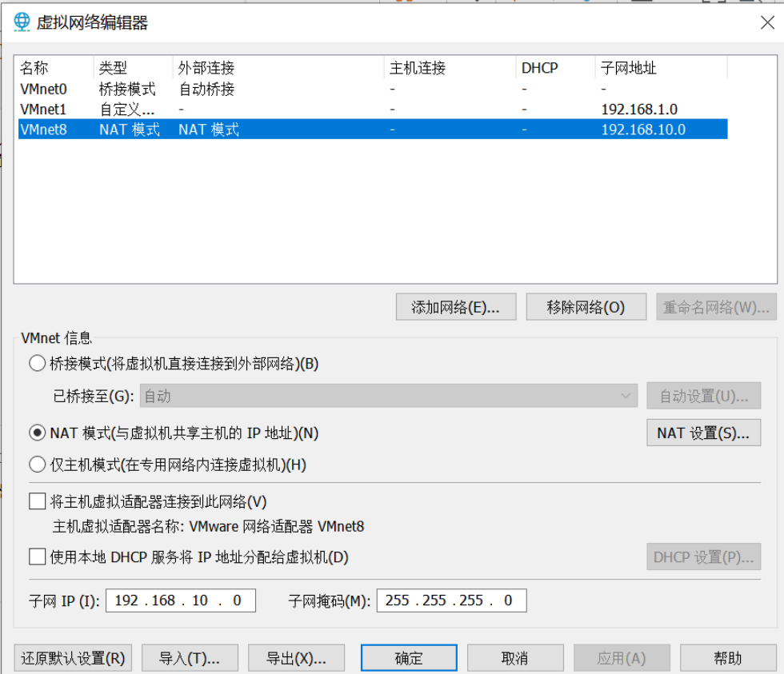Click the 应用(A) button
Image resolution: width=784 pixels, height=674 pixels.
(622, 658)
